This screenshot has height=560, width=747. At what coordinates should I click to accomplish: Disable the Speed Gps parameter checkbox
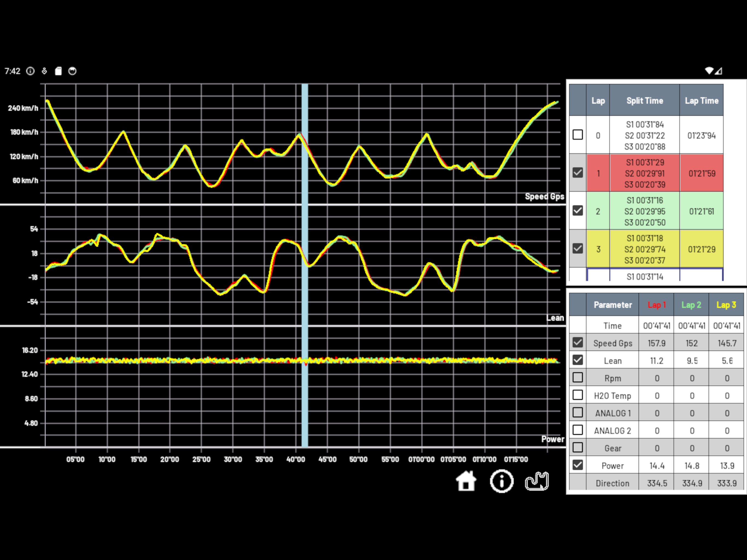pyautogui.click(x=577, y=343)
